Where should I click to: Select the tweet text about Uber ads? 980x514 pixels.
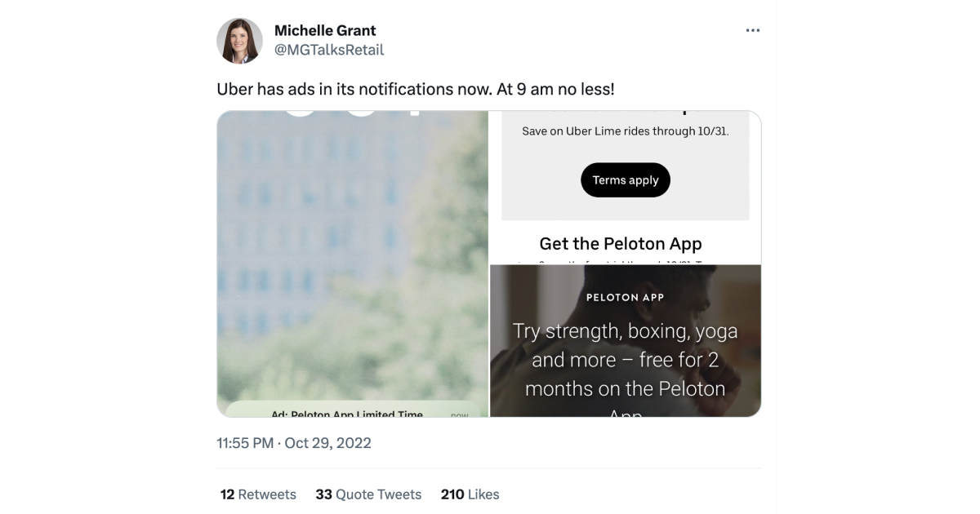click(415, 89)
